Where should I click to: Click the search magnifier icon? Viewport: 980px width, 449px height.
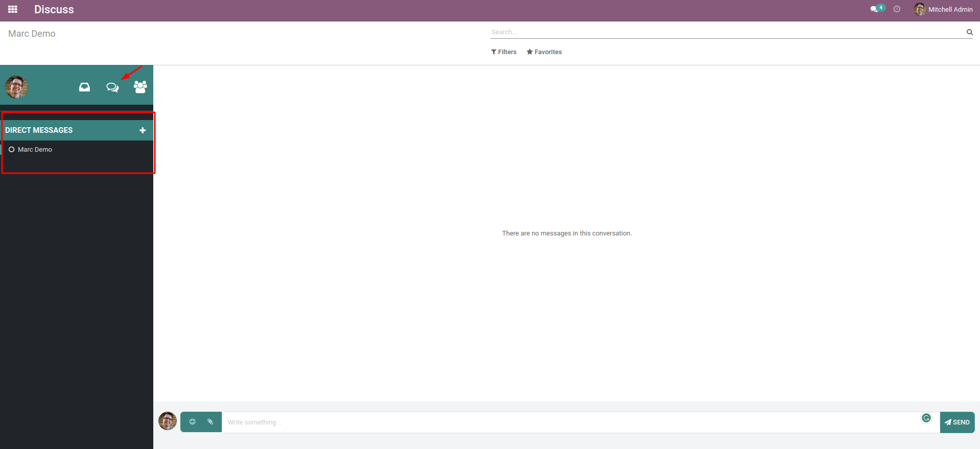(969, 32)
